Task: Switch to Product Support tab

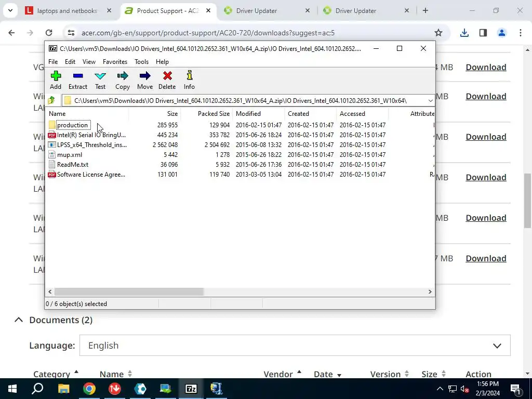Action: pos(168,11)
